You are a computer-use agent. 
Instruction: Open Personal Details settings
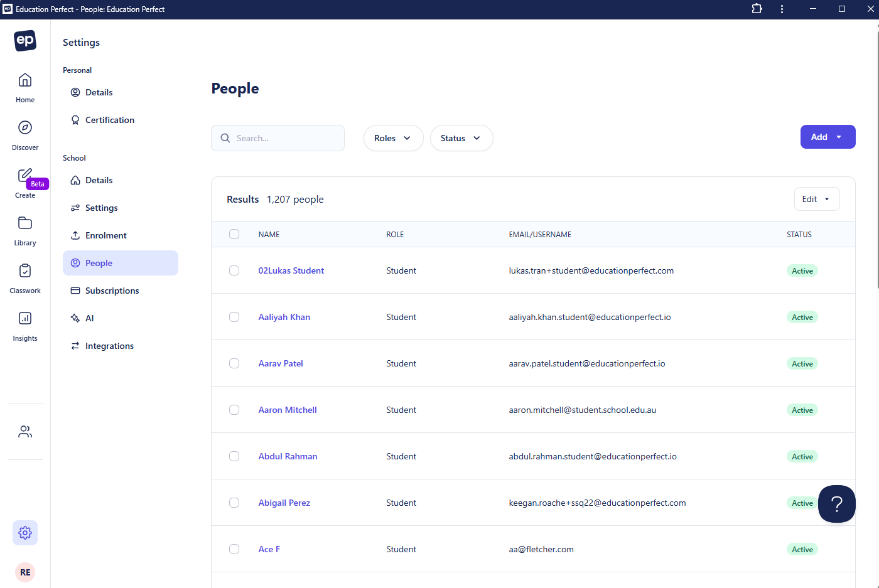click(121, 92)
